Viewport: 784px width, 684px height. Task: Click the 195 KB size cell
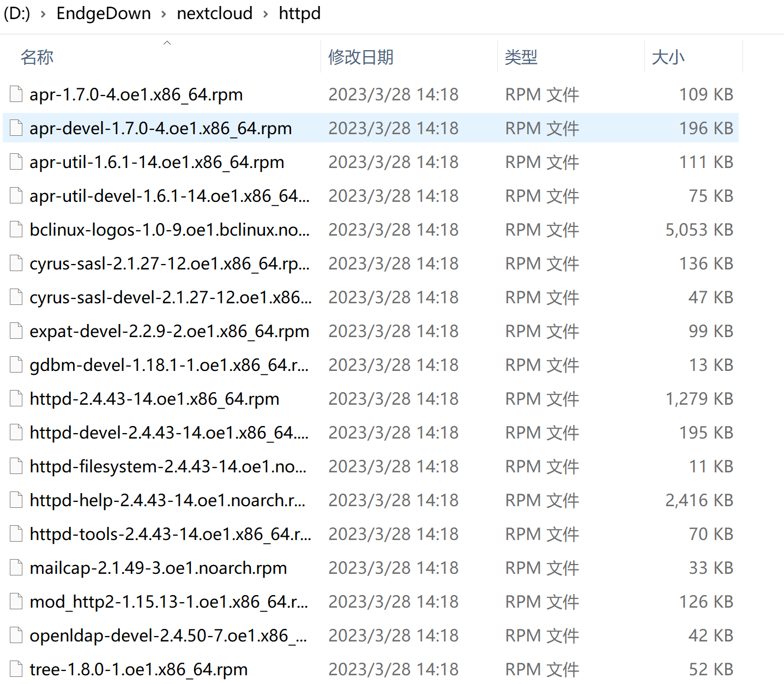(707, 433)
